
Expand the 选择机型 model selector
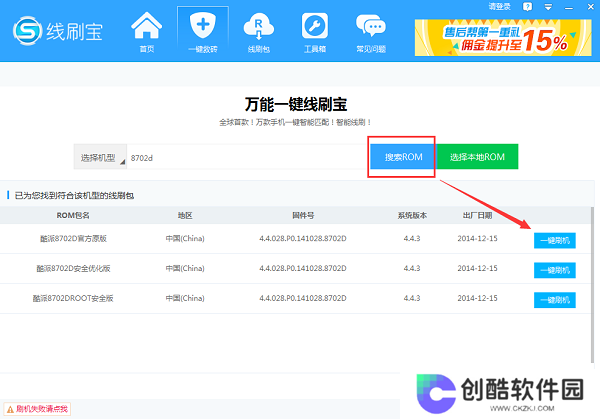[100, 157]
